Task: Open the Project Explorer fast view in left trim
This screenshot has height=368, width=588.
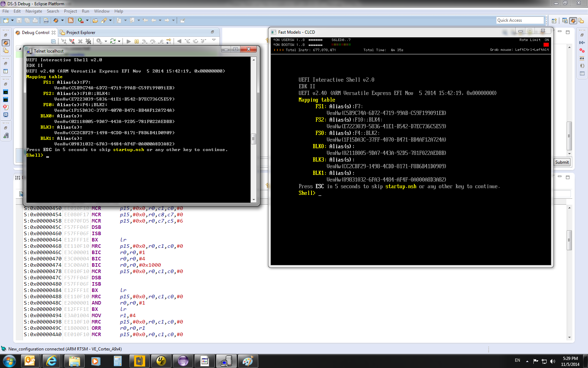Action: [6, 50]
